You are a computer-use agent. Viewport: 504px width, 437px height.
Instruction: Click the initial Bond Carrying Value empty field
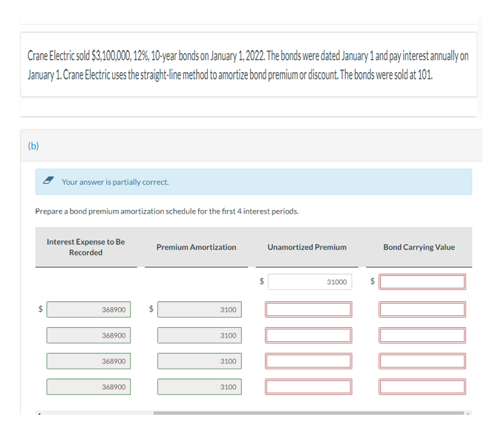point(422,282)
